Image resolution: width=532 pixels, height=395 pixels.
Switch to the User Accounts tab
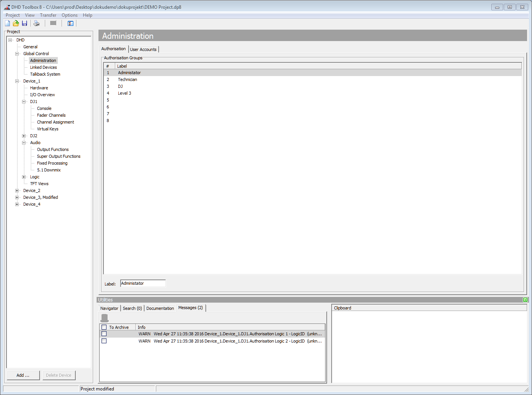pyautogui.click(x=143, y=49)
